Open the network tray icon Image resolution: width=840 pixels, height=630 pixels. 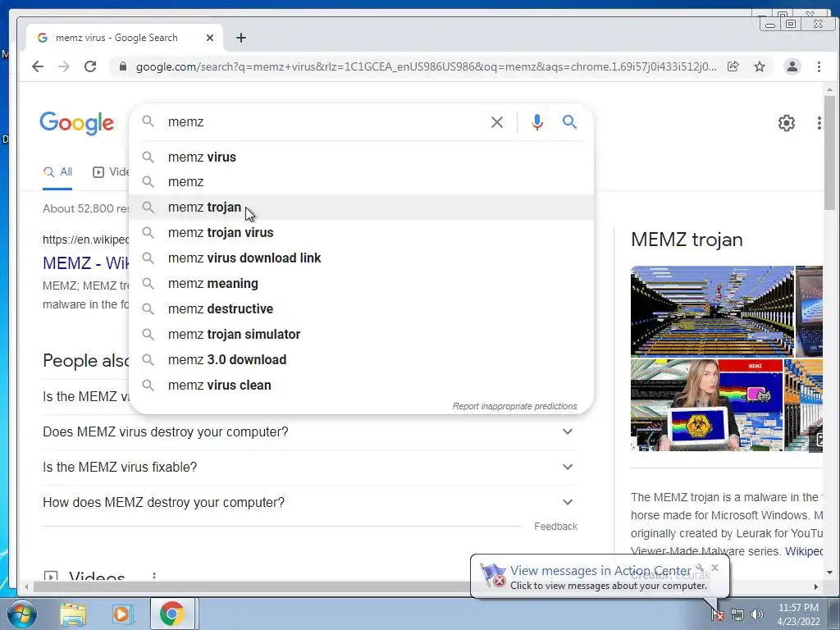pos(737,614)
